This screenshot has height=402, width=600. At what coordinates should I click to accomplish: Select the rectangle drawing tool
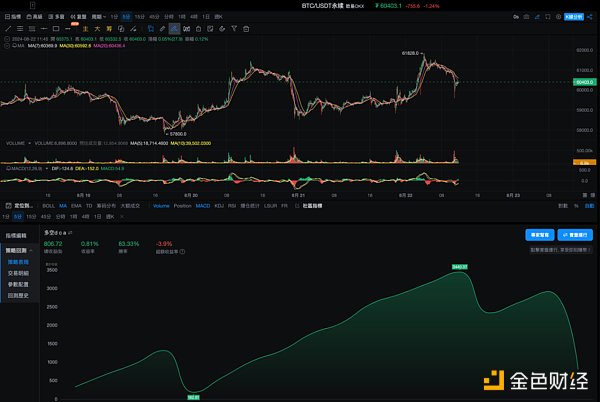point(56,29)
